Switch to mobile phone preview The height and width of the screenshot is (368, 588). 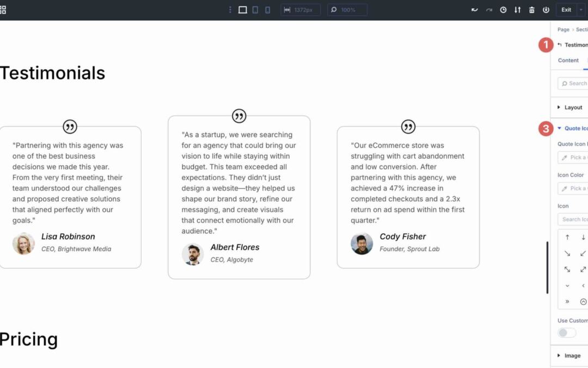pos(268,9)
